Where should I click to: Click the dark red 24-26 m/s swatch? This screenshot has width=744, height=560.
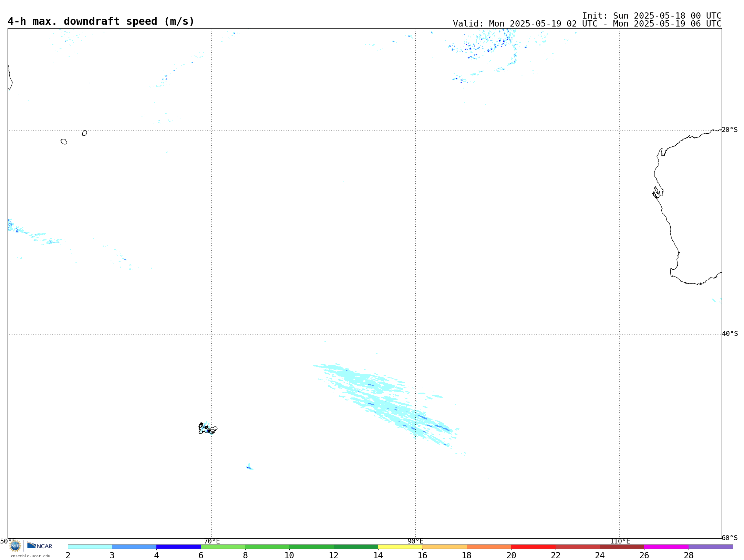(622, 547)
